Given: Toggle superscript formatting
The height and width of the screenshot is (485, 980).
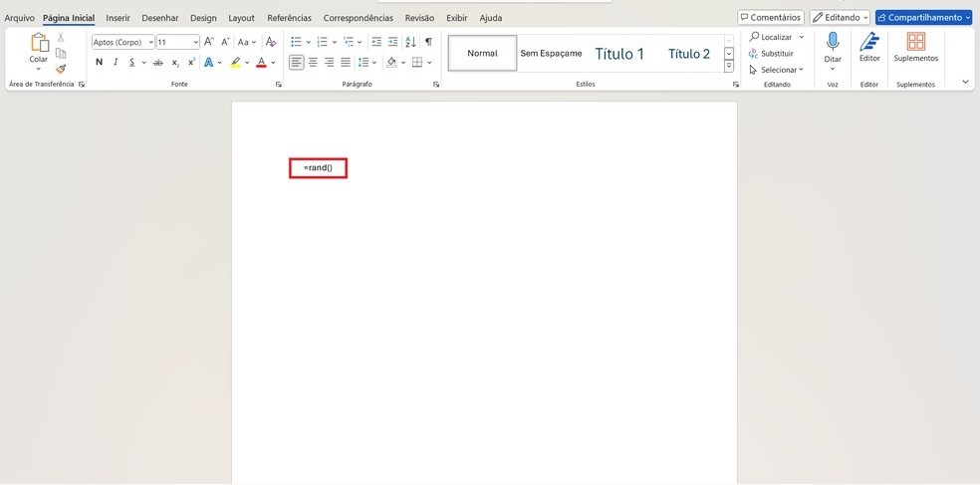Looking at the screenshot, I should [191, 62].
